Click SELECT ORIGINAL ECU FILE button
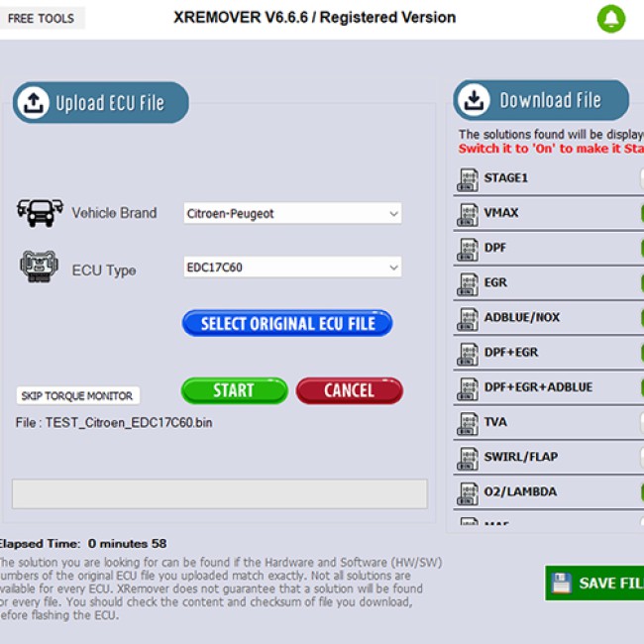 pyautogui.click(x=287, y=323)
